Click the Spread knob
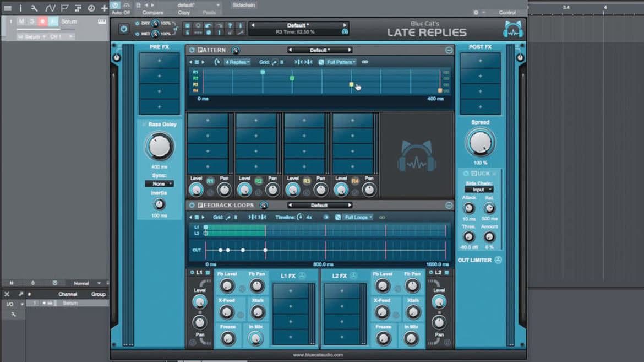 480,143
